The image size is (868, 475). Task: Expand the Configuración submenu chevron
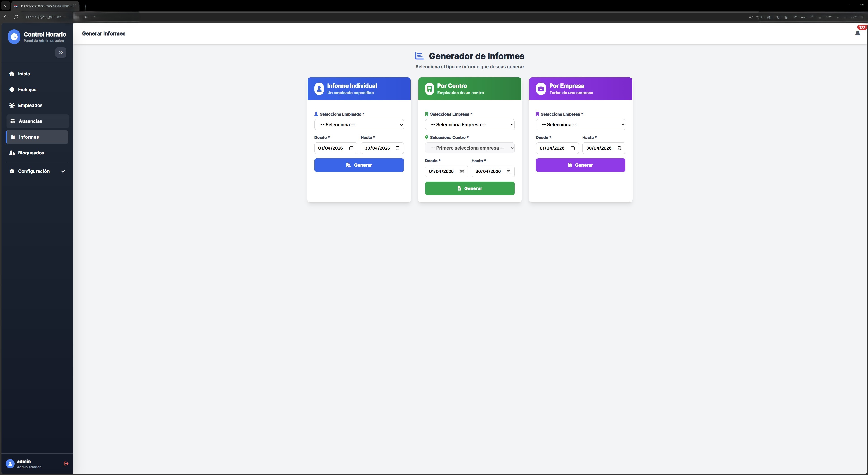(63, 171)
